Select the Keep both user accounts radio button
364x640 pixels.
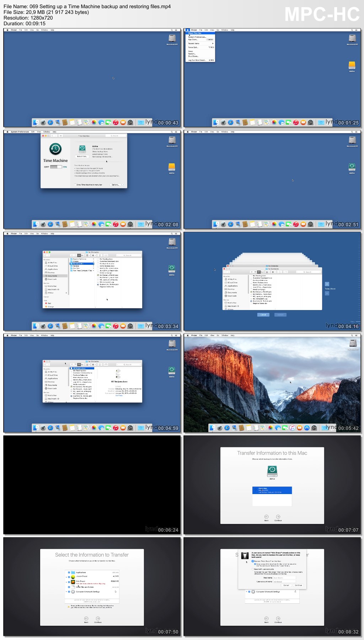click(253, 569)
